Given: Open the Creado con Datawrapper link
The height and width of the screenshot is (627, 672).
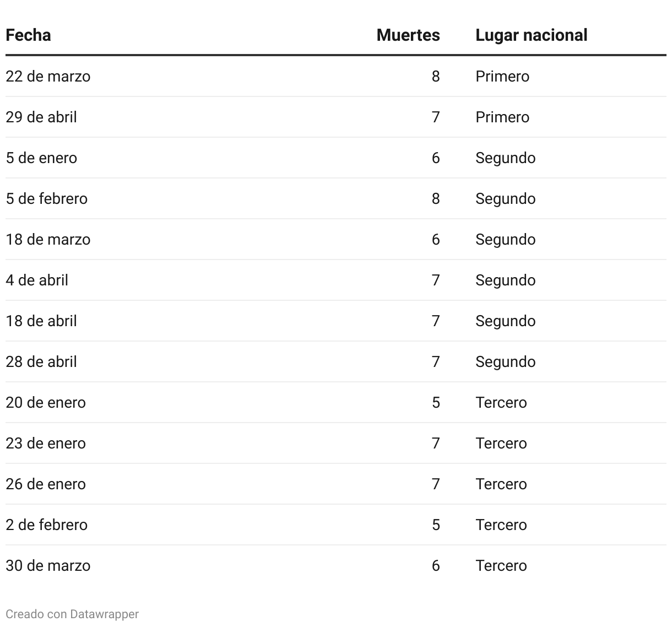Looking at the screenshot, I should pos(72,614).
